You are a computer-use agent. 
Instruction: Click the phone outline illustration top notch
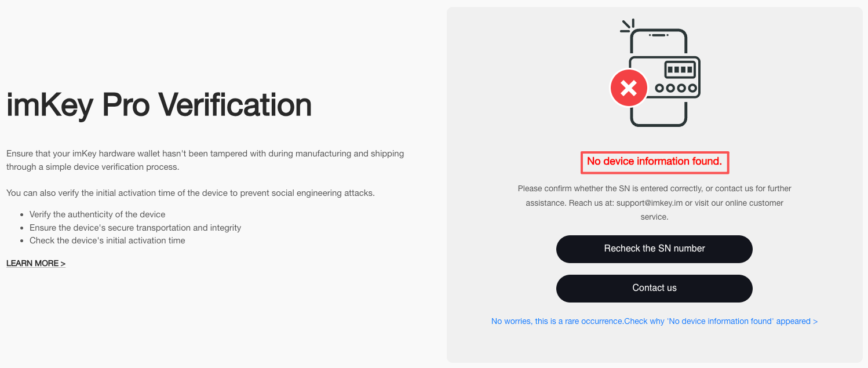coord(658,35)
